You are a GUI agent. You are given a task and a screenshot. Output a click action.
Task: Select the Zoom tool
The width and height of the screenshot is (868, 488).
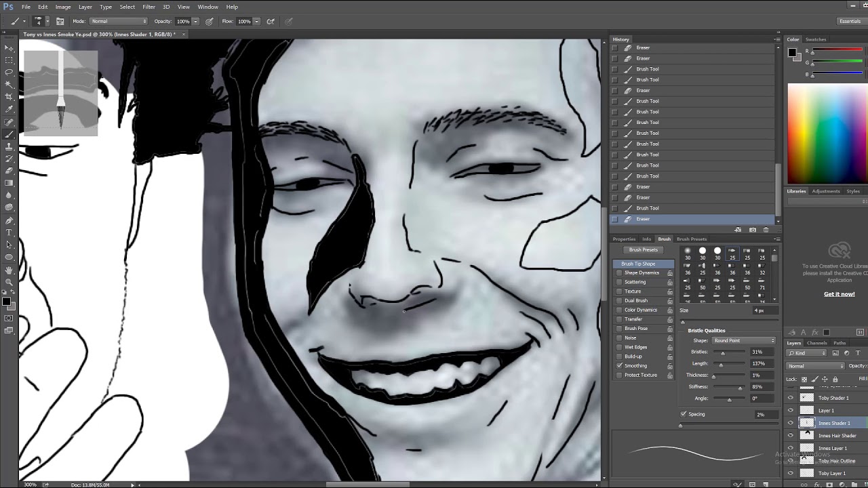pyautogui.click(x=9, y=282)
